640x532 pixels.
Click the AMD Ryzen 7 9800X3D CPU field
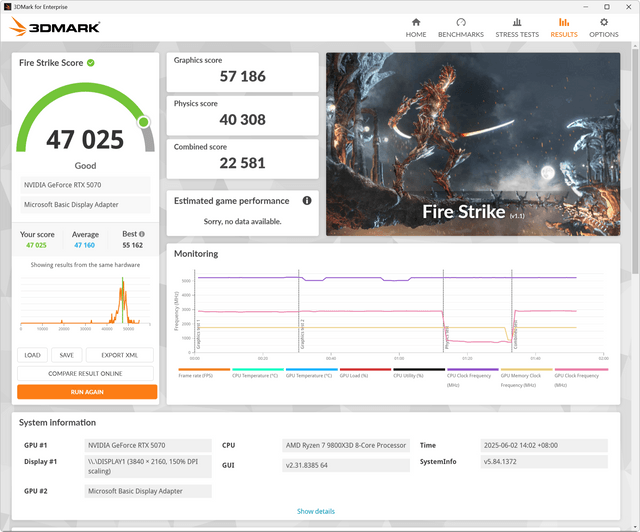point(346,445)
